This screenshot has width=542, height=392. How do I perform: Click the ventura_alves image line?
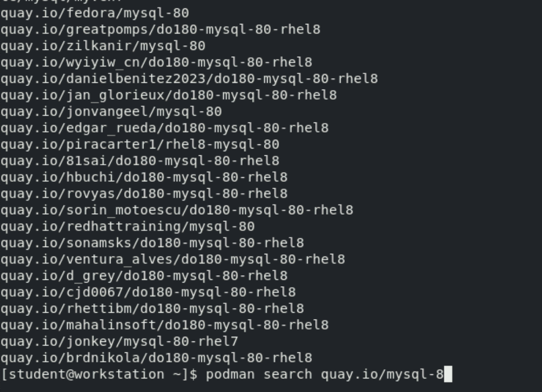point(172,259)
